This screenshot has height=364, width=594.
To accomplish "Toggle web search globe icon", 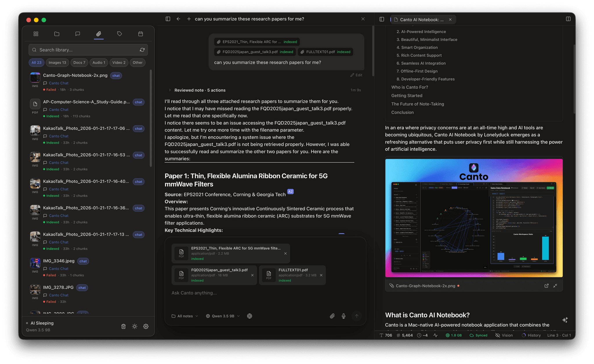I will 249,316.
